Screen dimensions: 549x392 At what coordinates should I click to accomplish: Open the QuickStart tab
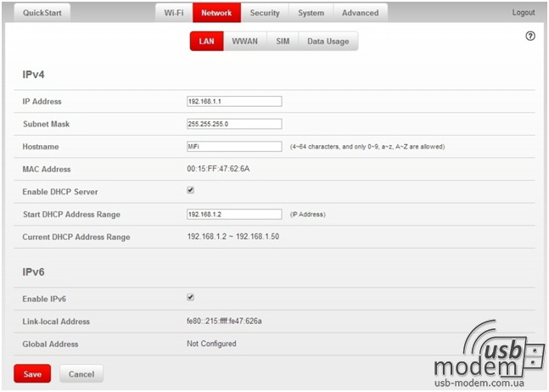coord(42,13)
